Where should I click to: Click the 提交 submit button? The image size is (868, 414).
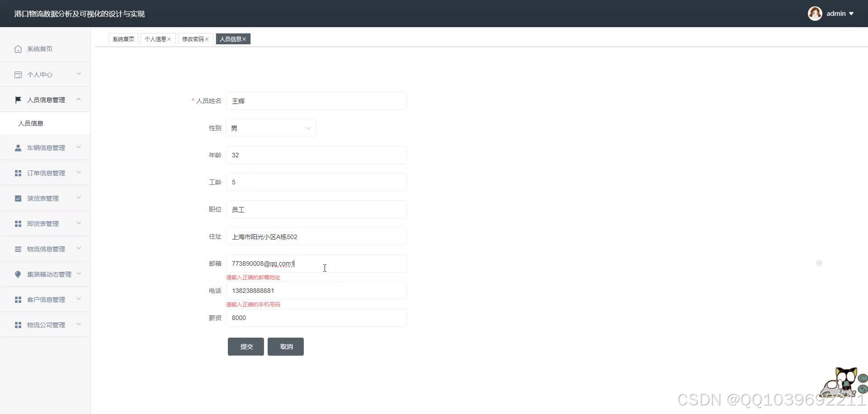246,347
